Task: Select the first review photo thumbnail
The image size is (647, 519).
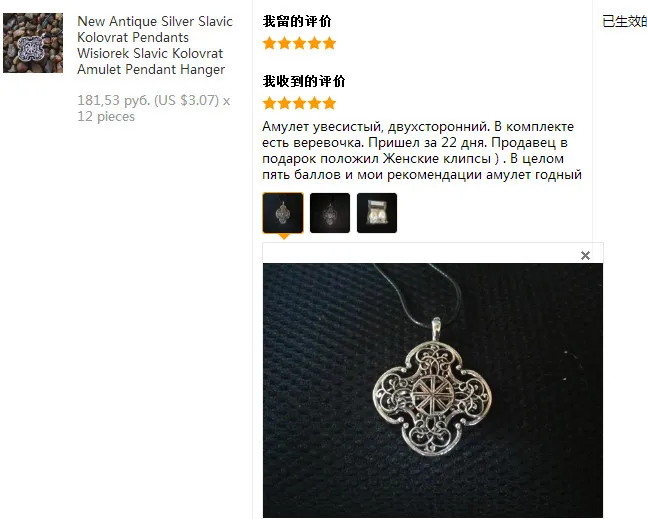Action: [283, 213]
